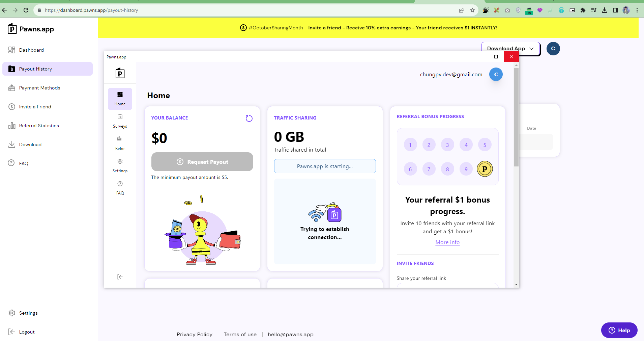644x341 pixels.
Task: Open the Chrome profile avatar
Action: coord(626,10)
